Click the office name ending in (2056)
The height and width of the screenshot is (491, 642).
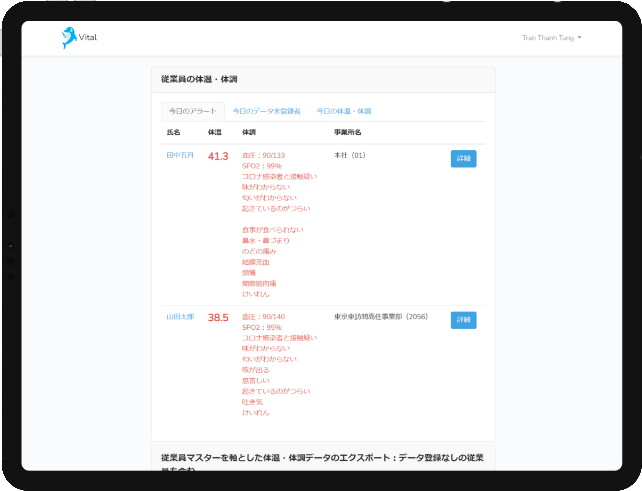click(x=380, y=316)
